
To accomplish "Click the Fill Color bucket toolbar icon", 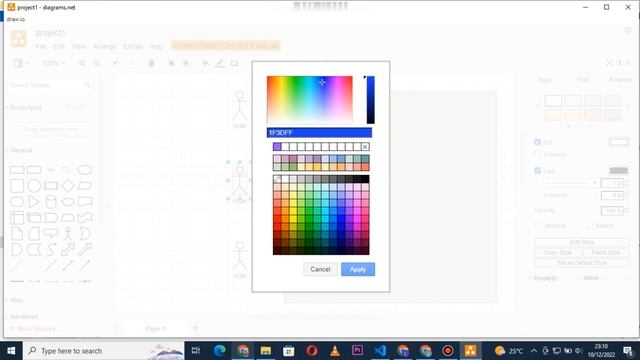I will [206, 63].
